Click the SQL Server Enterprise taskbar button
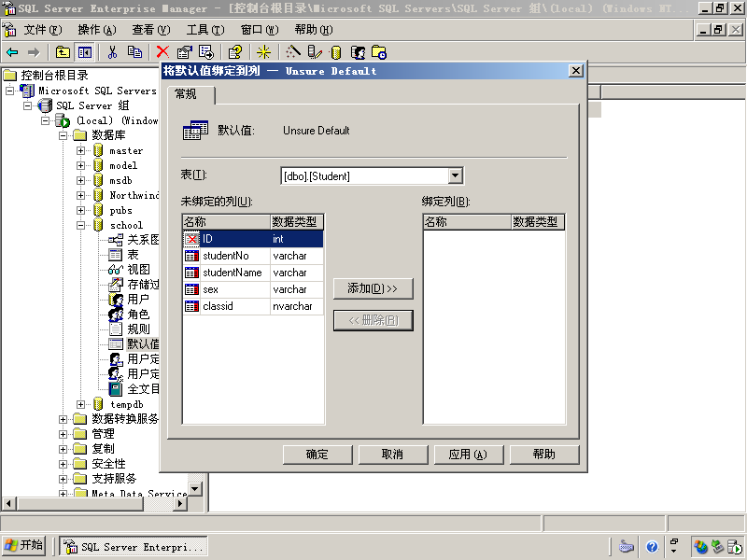747x560 pixels. [x=134, y=547]
